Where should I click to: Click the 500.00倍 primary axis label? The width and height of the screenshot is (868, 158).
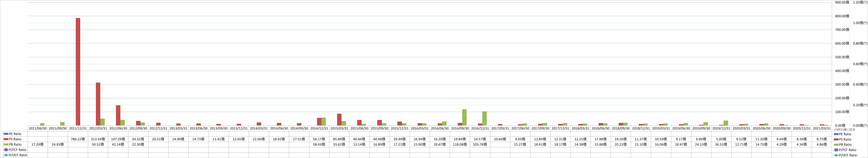pyautogui.click(x=842, y=57)
